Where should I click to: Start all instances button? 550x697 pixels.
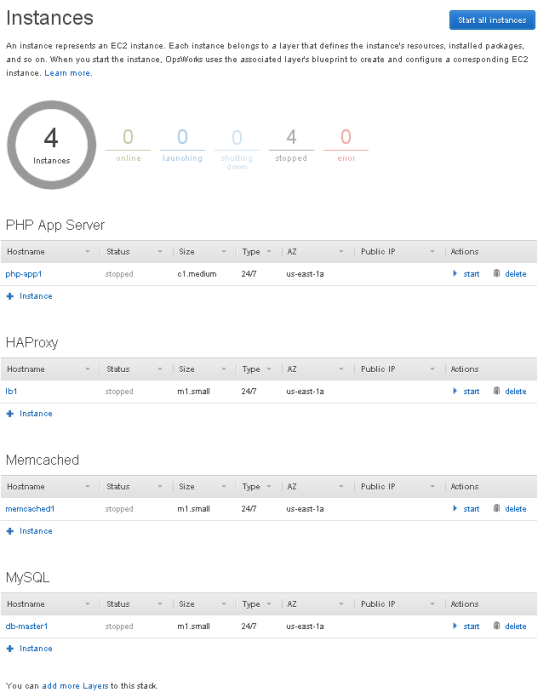point(492,20)
